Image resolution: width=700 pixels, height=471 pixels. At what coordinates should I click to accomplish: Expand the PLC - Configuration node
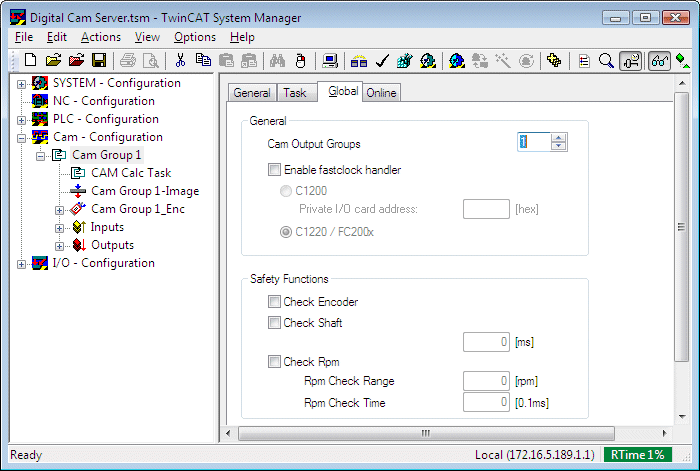tap(21, 120)
